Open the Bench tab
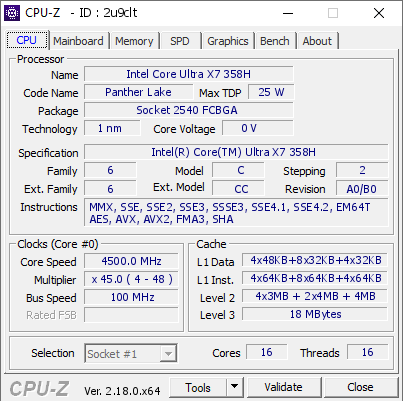Viewport: 403px width, 401px height. pos(275,41)
